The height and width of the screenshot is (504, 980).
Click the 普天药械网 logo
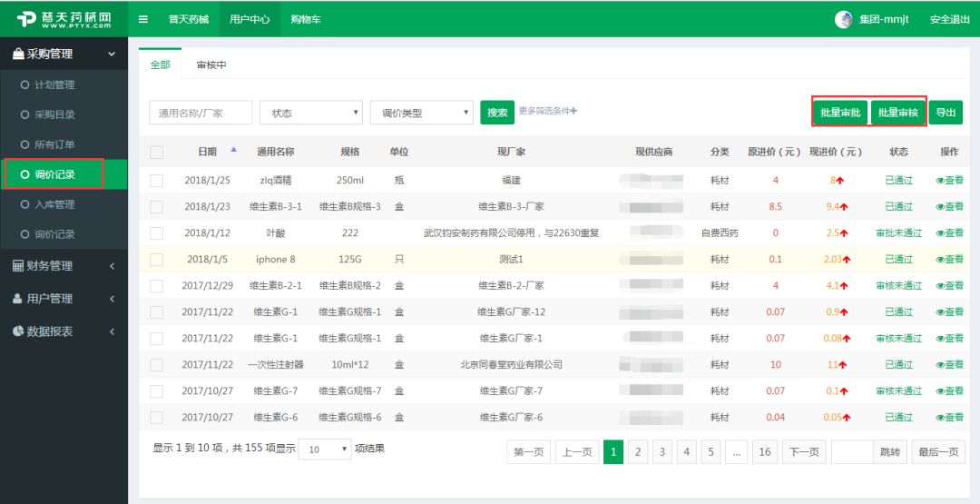[x=64, y=19]
